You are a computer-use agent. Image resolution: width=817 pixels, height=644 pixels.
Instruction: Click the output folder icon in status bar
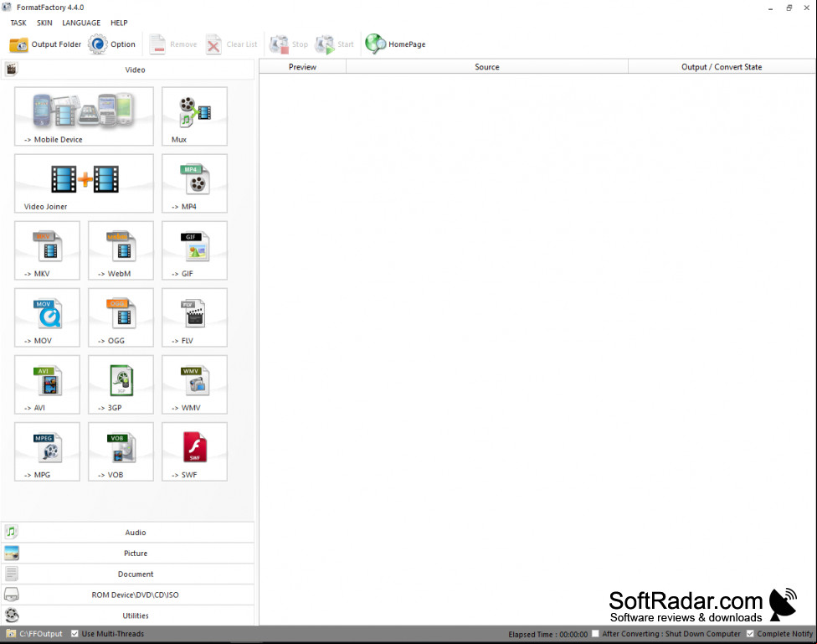click(x=11, y=634)
